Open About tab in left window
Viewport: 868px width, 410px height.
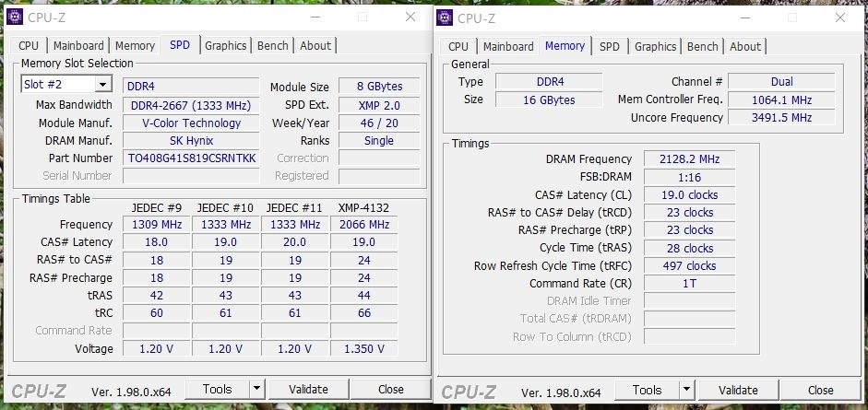(x=315, y=46)
